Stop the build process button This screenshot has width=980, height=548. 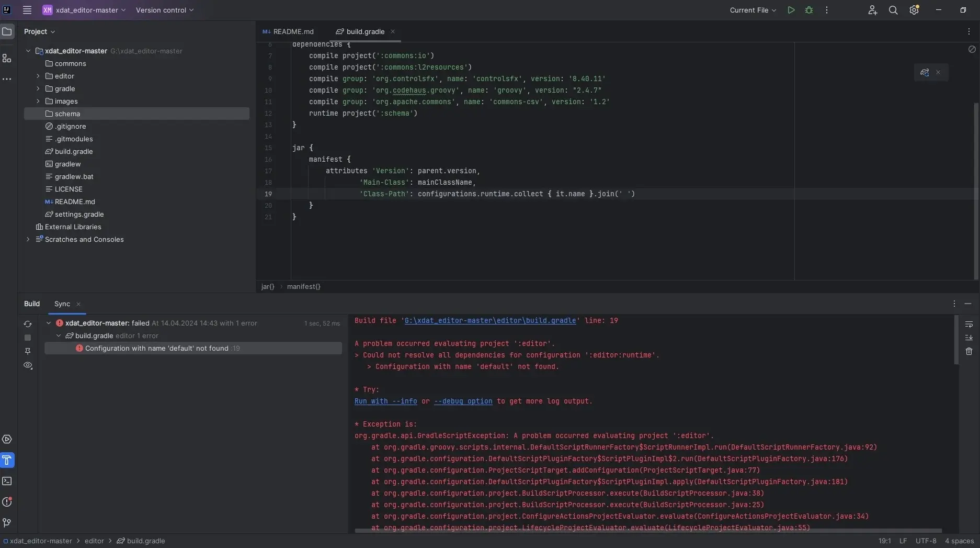pyautogui.click(x=28, y=338)
